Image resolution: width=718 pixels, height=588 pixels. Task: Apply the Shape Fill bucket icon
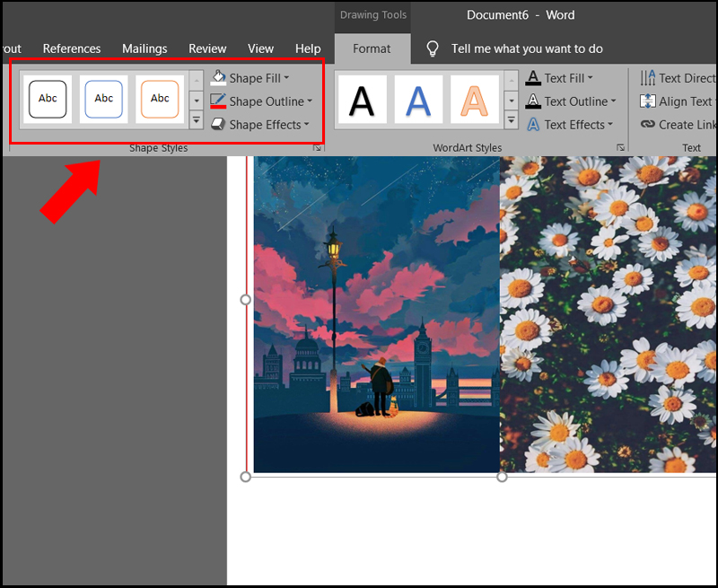click(x=220, y=77)
